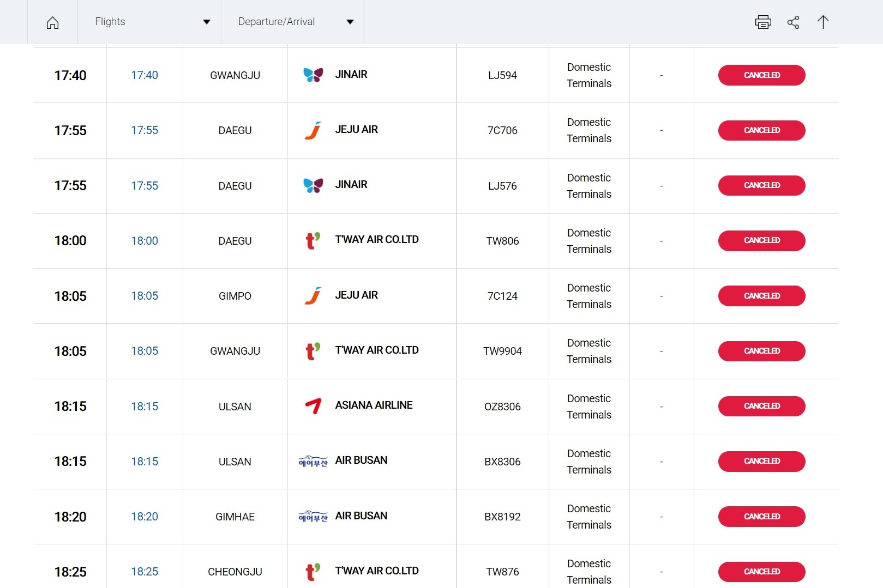The height and width of the screenshot is (588, 883).
Task: Click the print icon
Action: click(x=763, y=22)
